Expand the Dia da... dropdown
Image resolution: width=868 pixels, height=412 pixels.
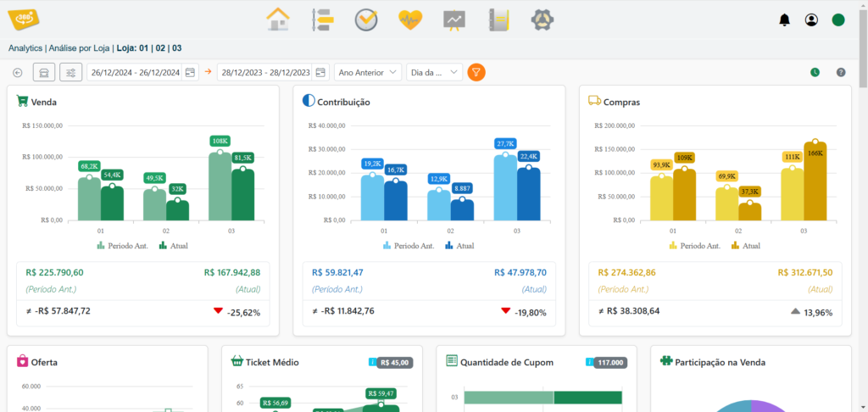tap(434, 73)
